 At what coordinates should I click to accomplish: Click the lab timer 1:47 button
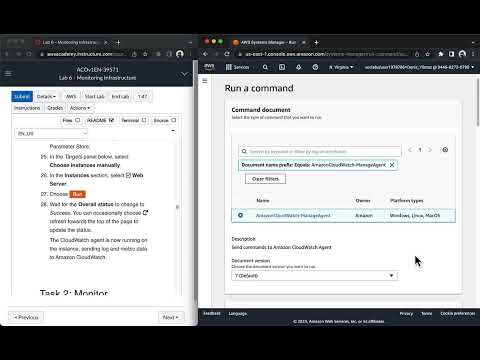[x=143, y=96]
